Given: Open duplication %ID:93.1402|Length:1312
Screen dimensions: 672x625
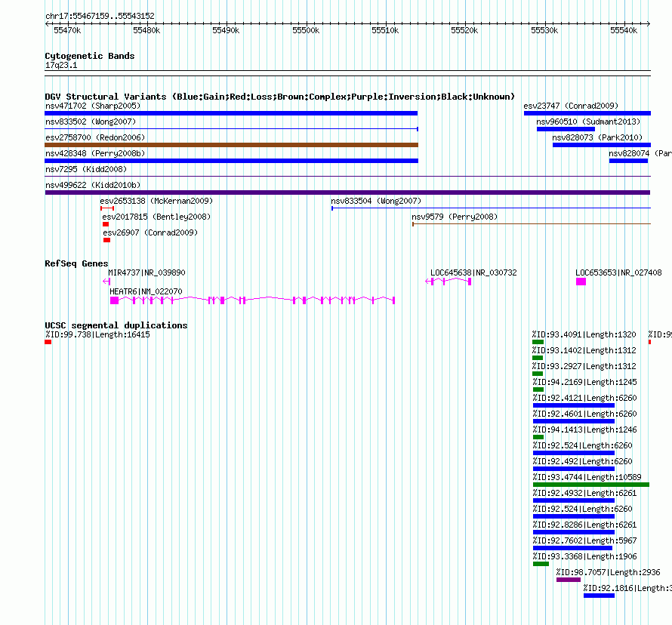Looking at the screenshot, I should tap(538, 358).
